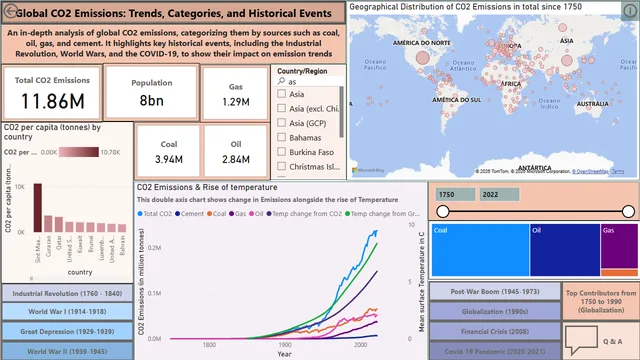Click the Gas 1.29M card

pyautogui.click(x=236, y=94)
